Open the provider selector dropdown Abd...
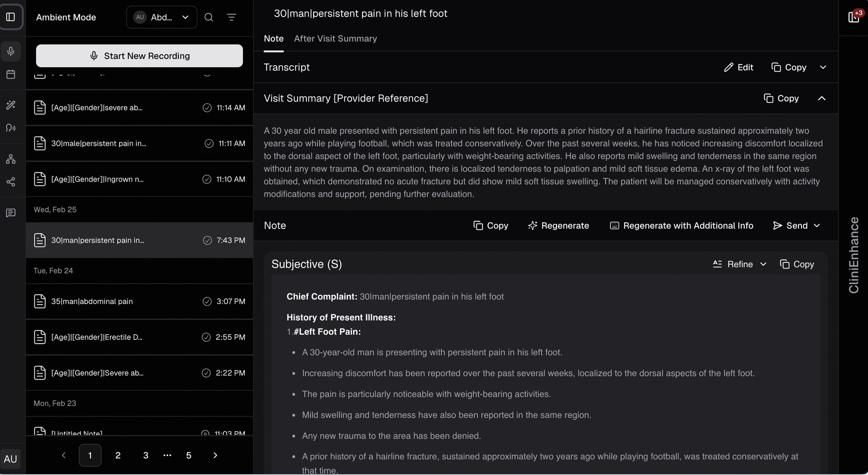The image size is (868, 475). tap(161, 17)
